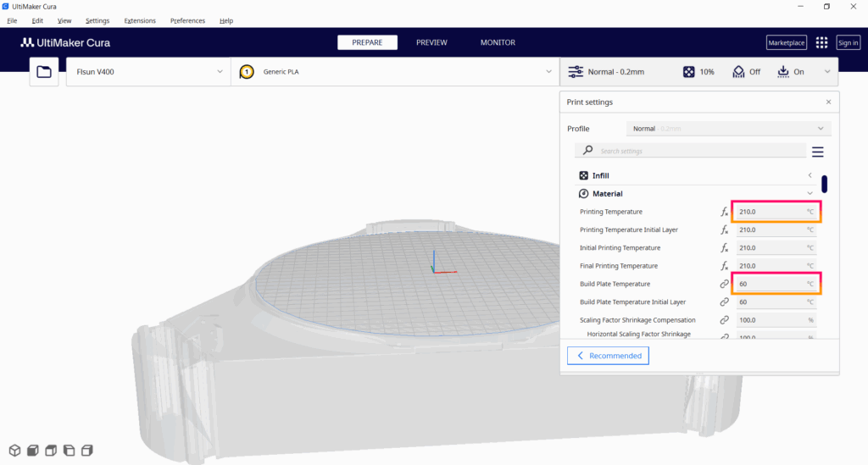Viewport: 868px width, 465px height.
Task: Switch to top view icon
Action: pos(51,451)
